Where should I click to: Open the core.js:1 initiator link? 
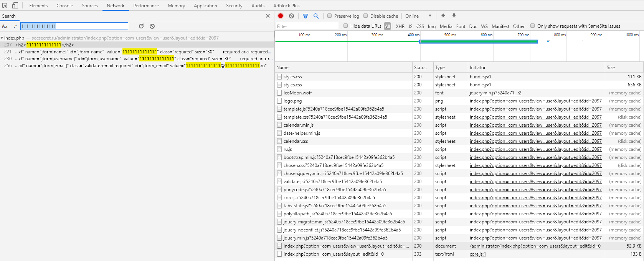click(x=478, y=254)
